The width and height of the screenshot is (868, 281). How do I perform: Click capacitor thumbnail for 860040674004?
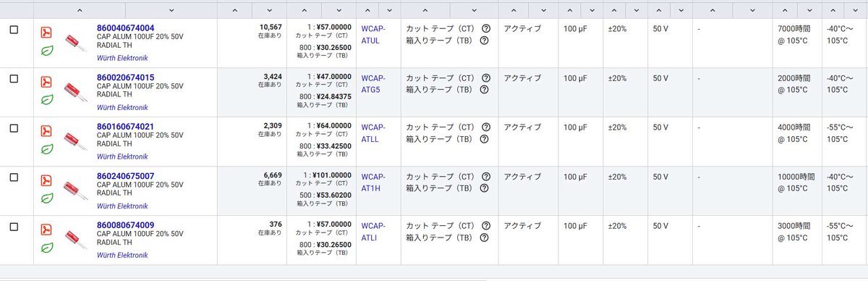pyautogui.click(x=76, y=43)
